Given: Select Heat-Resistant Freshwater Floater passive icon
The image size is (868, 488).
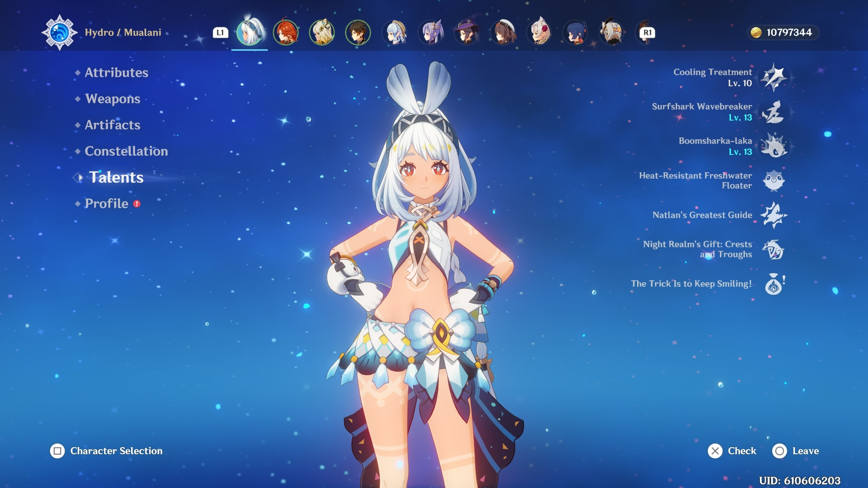Looking at the screenshot, I should (x=774, y=180).
